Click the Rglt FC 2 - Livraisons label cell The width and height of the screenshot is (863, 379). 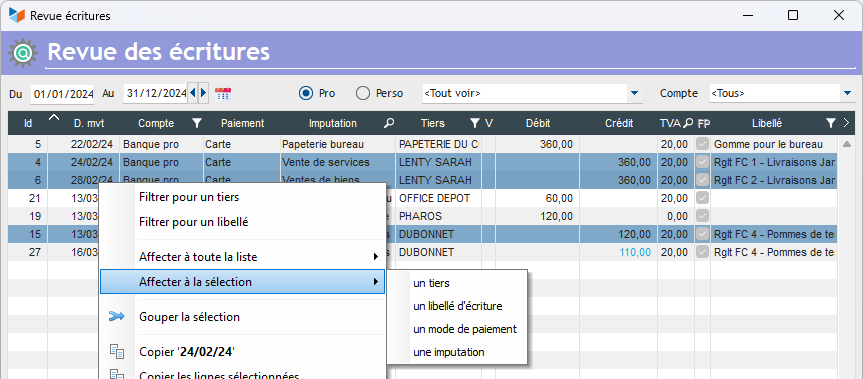[774, 180]
